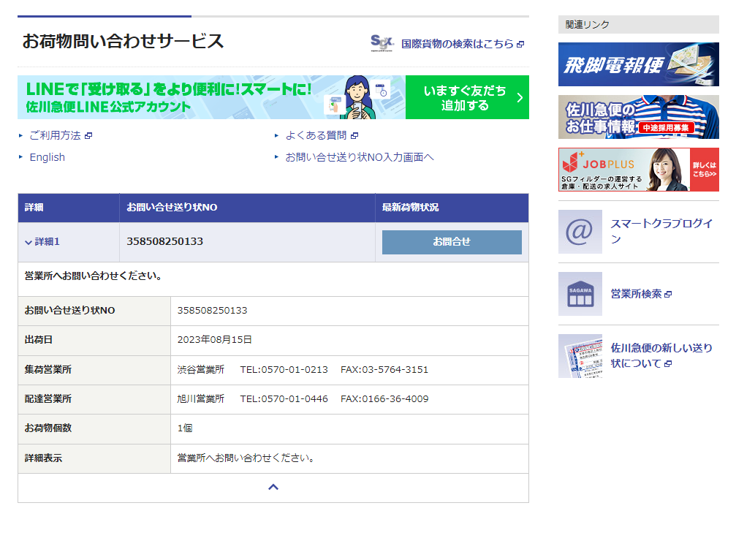Click external link icon after 国際貨物の検索はこちら

click(x=520, y=44)
